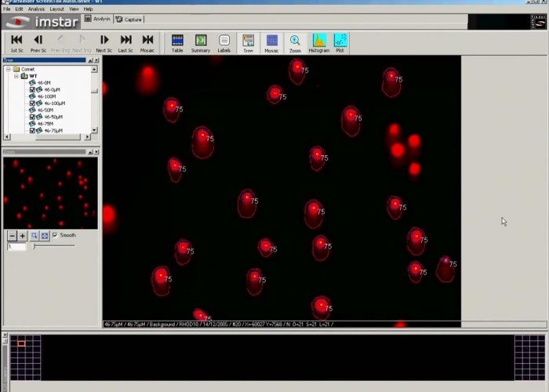
Task: Close the bottom mosaic panel
Action: [5, 336]
